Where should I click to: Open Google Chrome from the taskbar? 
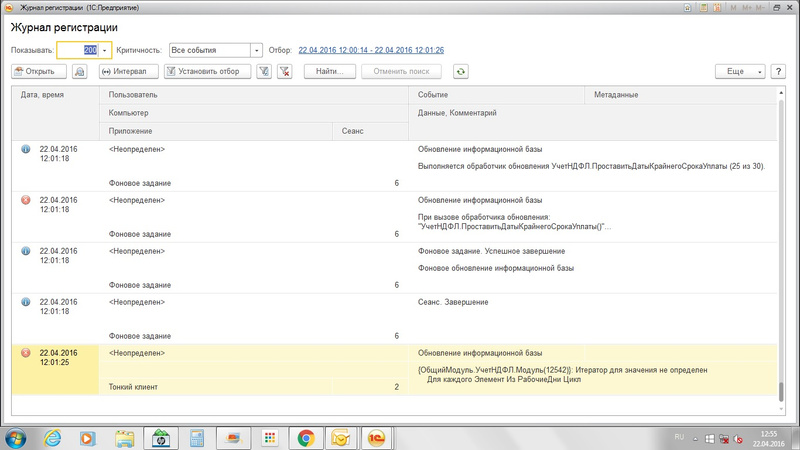coord(305,437)
